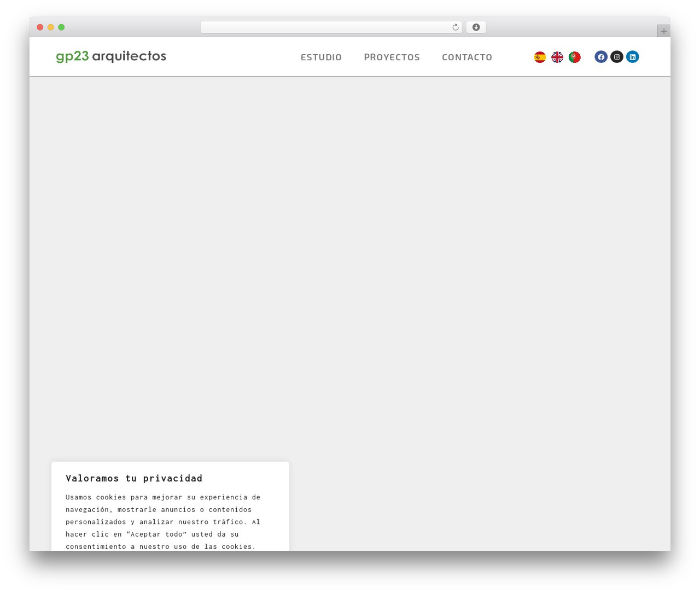Reload the page using the refresh icon
The height and width of the screenshot is (593, 700).
456,27
